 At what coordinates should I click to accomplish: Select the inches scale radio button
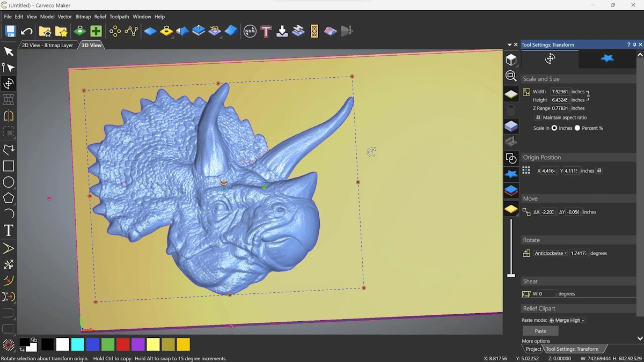point(554,128)
